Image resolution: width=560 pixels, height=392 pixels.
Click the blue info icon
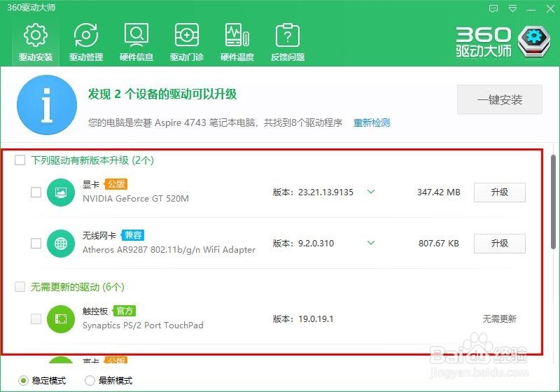[x=47, y=105]
